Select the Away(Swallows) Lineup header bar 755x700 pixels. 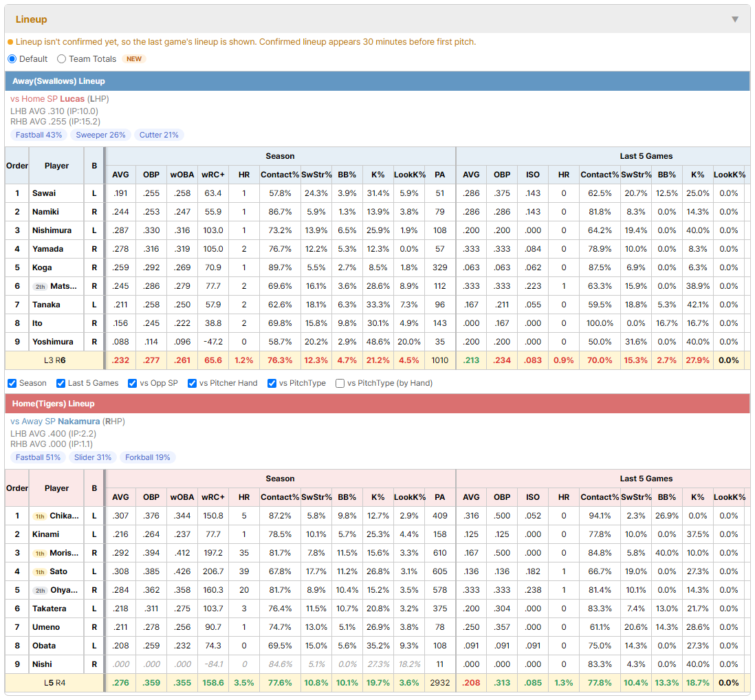click(x=377, y=81)
